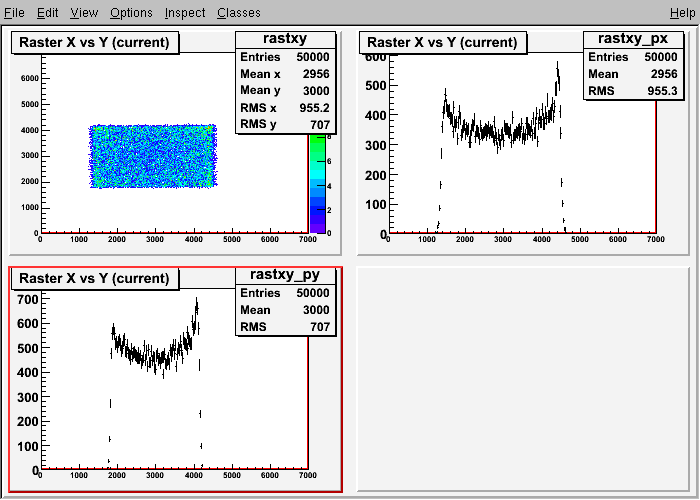Viewport: 700px width, 500px height.
Task: Click 'RMS y 707' in rastxy stats
Action: pyautogui.click(x=285, y=125)
